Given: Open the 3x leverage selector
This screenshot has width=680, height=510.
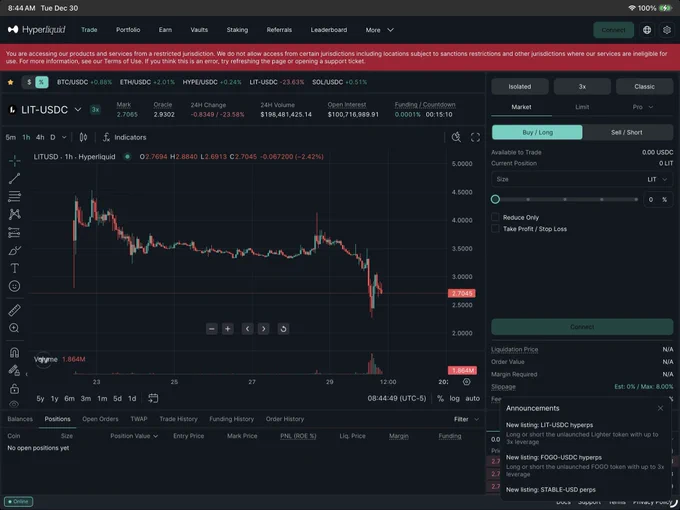Looking at the screenshot, I should [x=582, y=86].
